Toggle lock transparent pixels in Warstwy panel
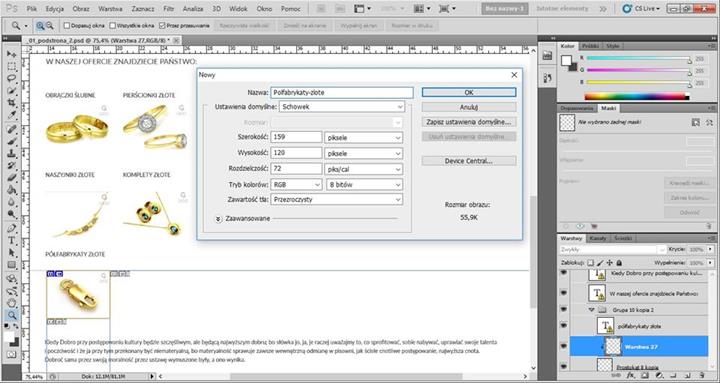The height and width of the screenshot is (383, 720). [591, 263]
